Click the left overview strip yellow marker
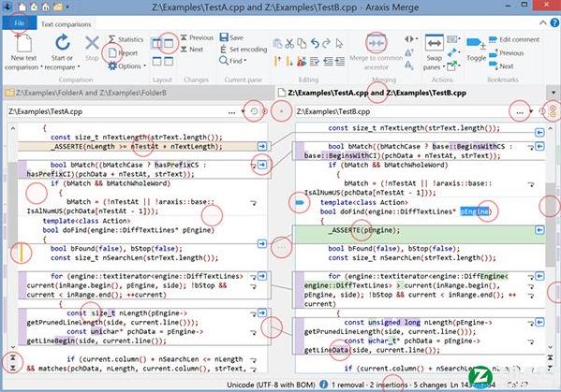The image size is (561, 392). tap(22, 253)
